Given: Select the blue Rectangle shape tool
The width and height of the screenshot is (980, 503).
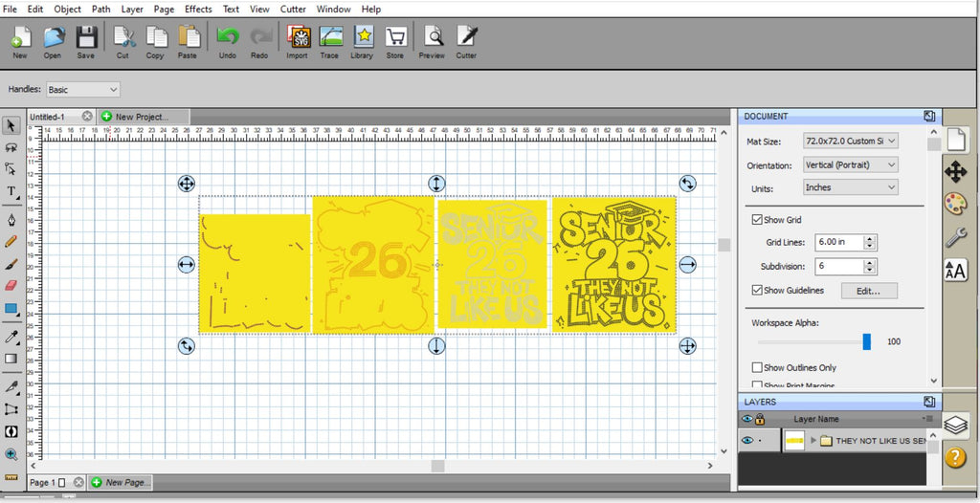Looking at the screenshot, I should [x=11, y=309].
